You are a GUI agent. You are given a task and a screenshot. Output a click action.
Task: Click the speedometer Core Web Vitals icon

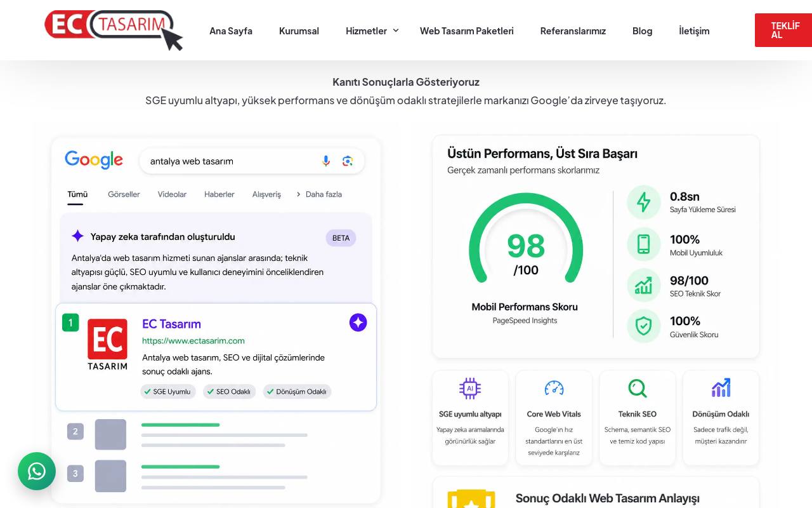(x=554, y=388)
